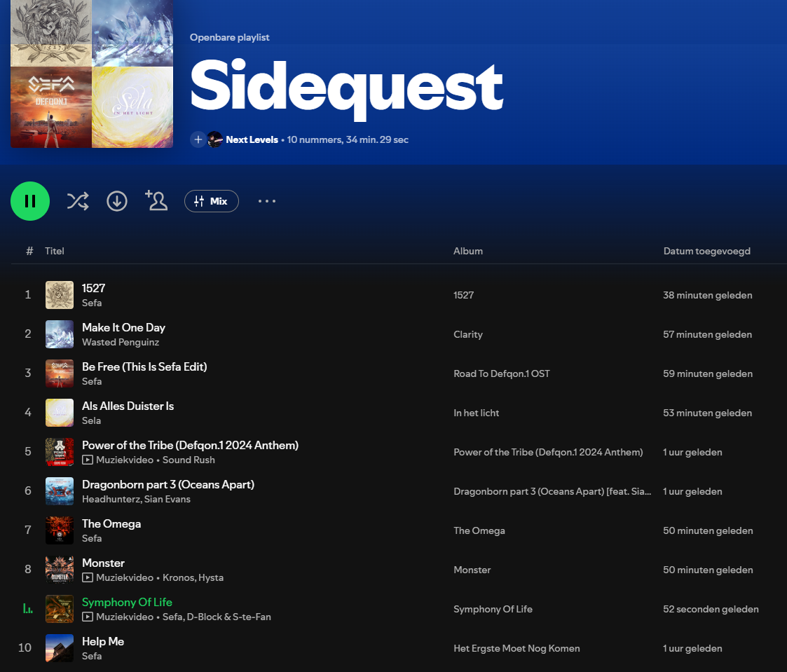Click the Make It One Day cover art
The image size is (787, 672).
tap(60, 334)
